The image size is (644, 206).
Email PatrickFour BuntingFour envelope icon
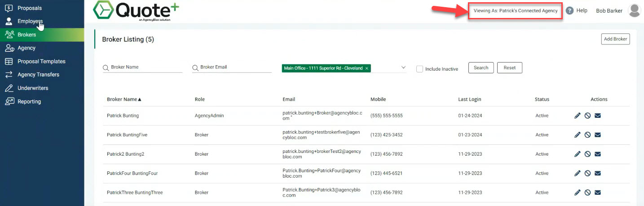[598, 174]
